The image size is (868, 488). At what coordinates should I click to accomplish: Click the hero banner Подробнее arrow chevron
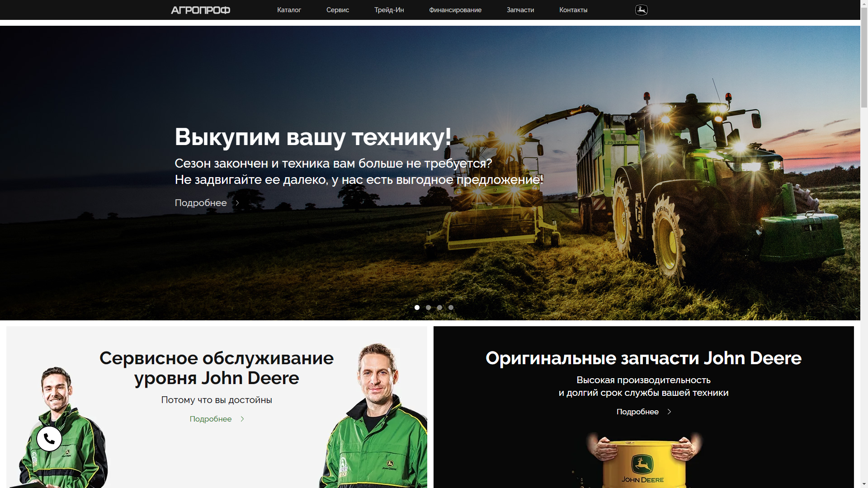point(237,203)
